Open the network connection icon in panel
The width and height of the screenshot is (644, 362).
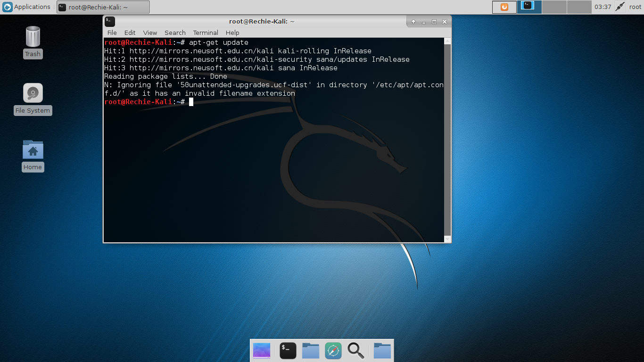click(620, 7)
